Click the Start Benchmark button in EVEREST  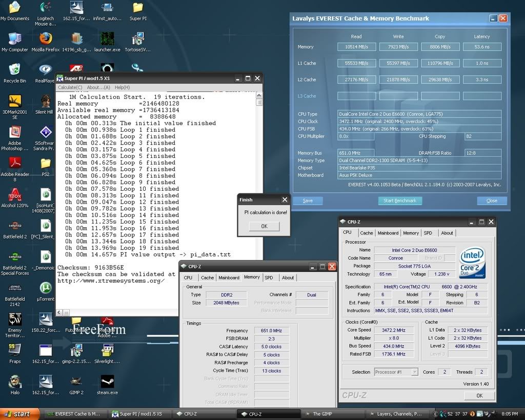[x=400, y=201]
